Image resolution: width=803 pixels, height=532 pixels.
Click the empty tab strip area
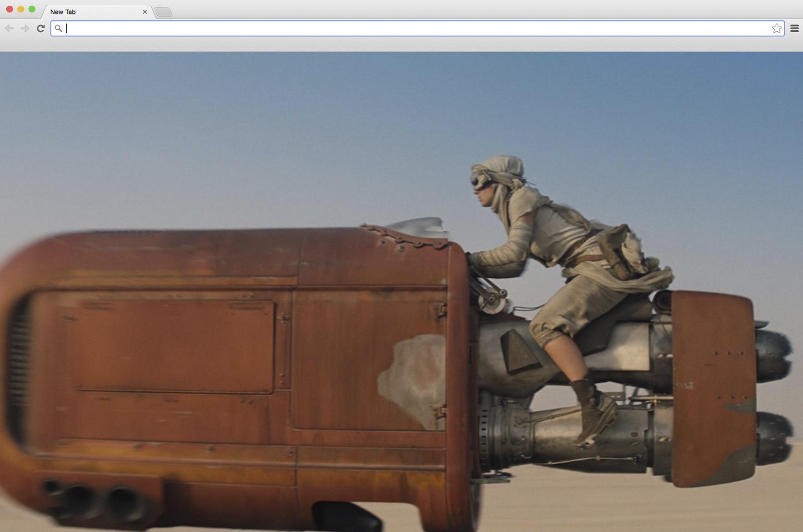[432, 10]
